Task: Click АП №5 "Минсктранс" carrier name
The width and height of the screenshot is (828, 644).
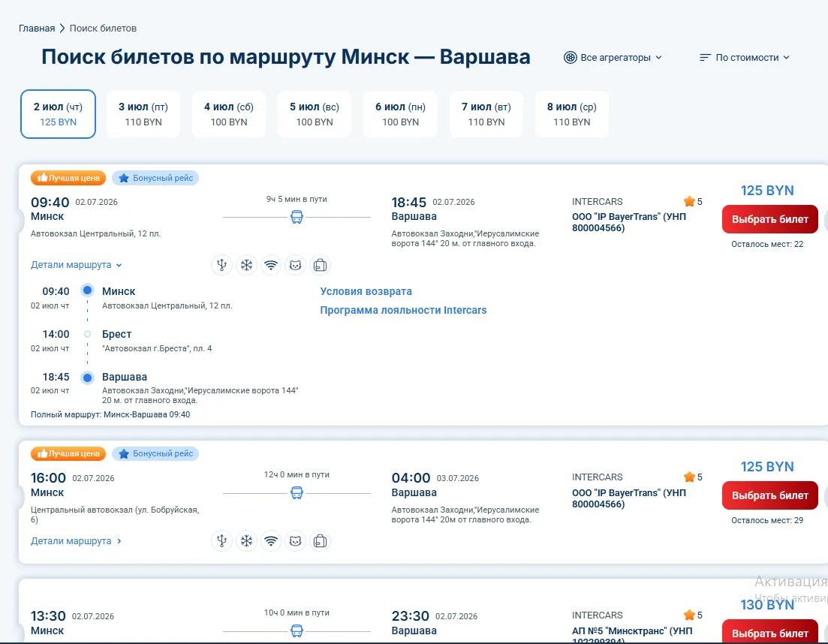Action: pyautogui.click(x=632, y=634)
